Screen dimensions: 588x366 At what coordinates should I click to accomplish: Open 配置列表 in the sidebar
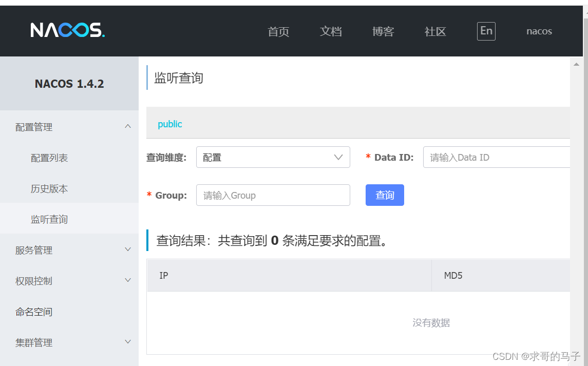click(49, 158)
